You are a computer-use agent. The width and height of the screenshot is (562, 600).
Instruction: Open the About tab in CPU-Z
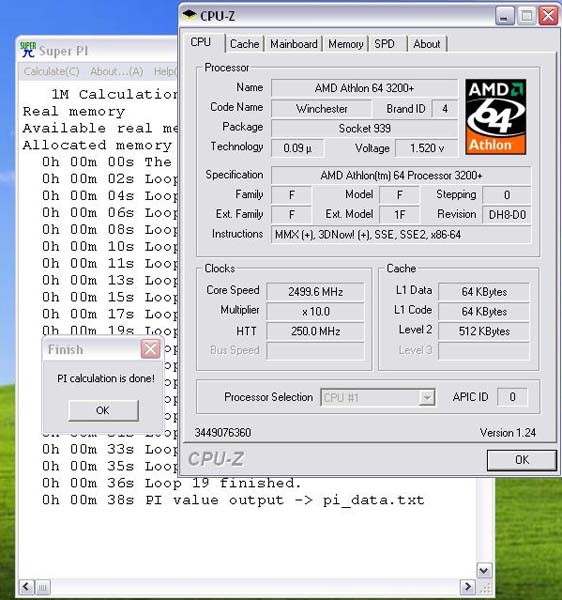427,44
